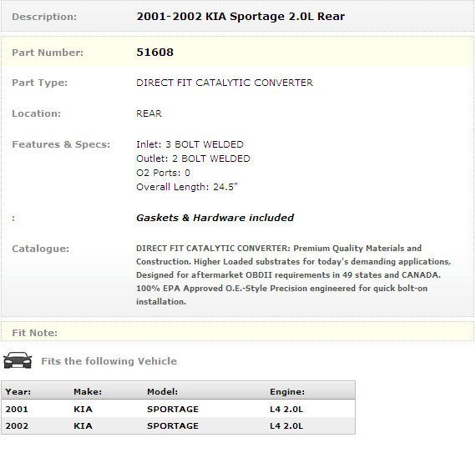Viewport: 476px width, 468px height.
Task: Click the Outlet: 2 BOLT WELDED spec
Action: tap(193, 159)
